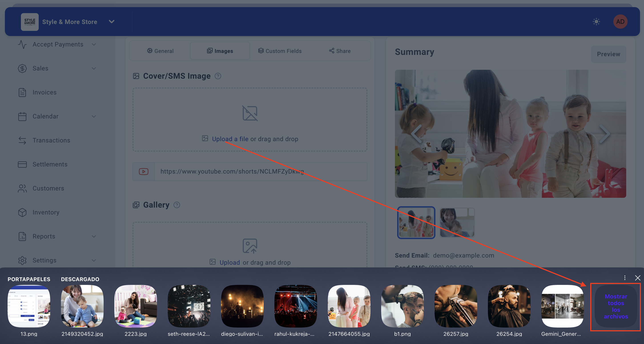This screenshot has width=644, height=344.
Task: Open Invoices from the sidebar
Action: 44,92
